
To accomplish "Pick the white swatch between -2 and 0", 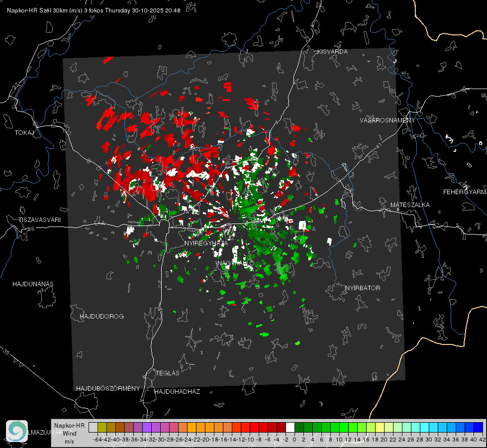I will (290, 427).
